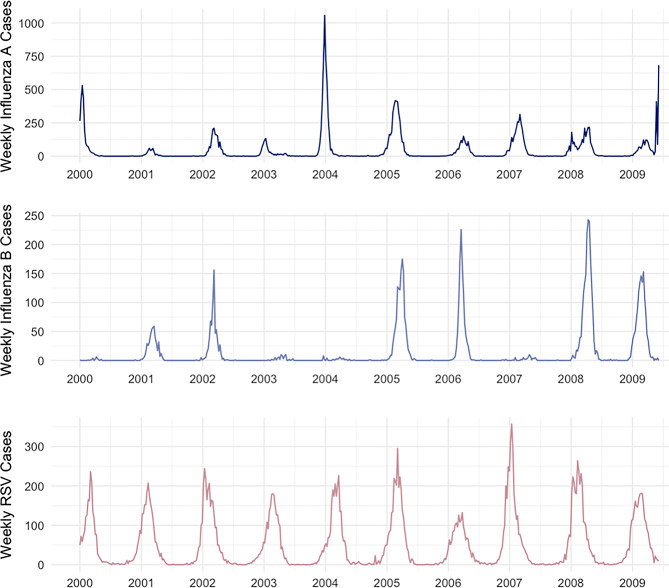This screenshot has width=669, height=588.
Task: Click year 2009 under Influenza A chart
Action: (x=632, y=175)
